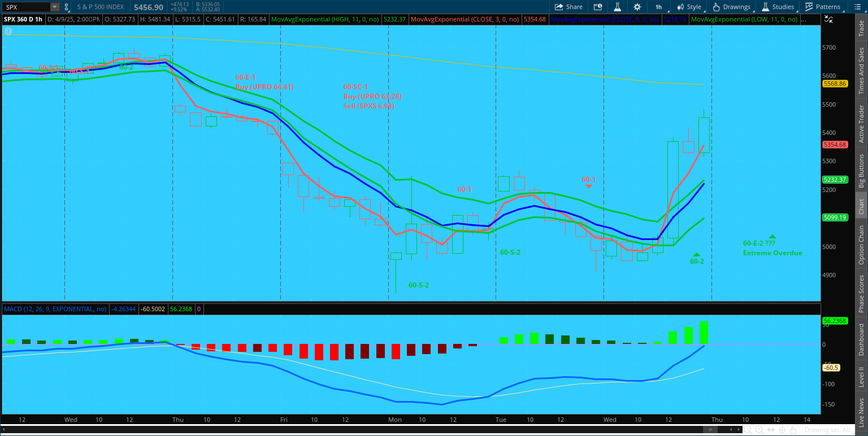Open the Option Chain side tab

tap(861, 244)
